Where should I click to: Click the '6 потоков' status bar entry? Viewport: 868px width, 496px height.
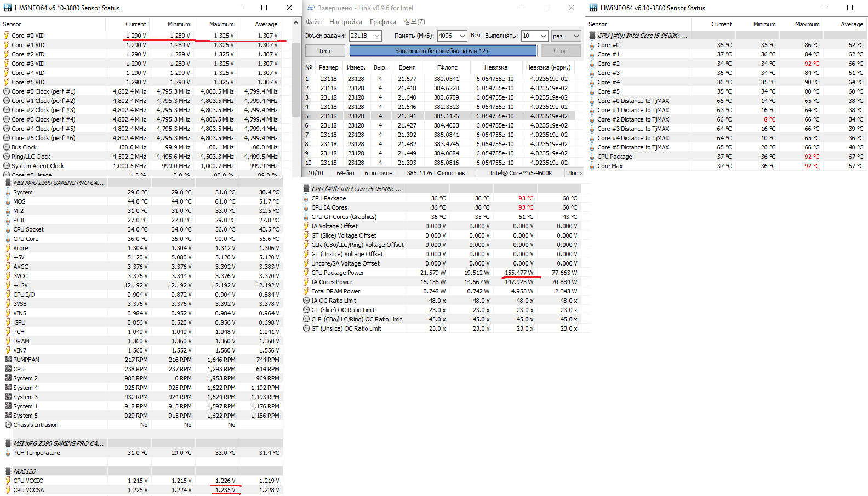pyautogui.click(x=379, y=173)
